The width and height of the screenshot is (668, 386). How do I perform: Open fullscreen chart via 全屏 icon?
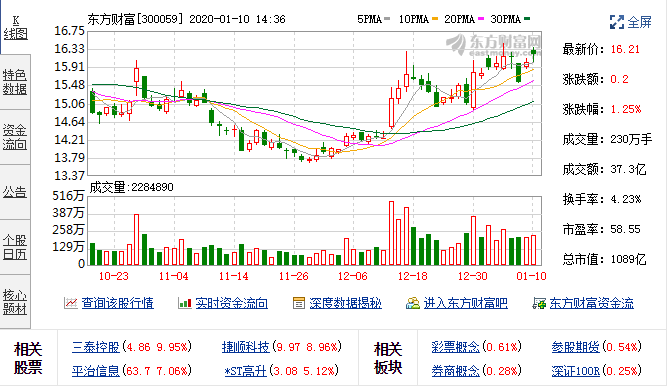point(616,22)
